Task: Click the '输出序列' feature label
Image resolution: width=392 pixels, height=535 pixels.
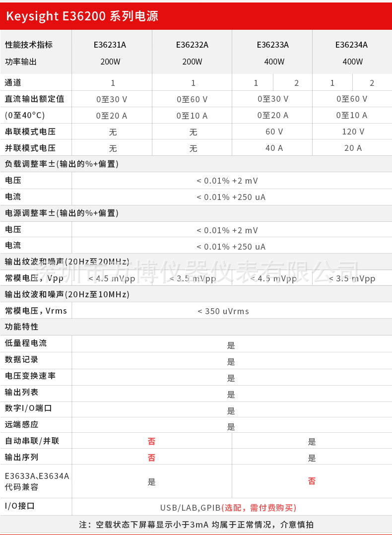Action: [x=21, y=457]
